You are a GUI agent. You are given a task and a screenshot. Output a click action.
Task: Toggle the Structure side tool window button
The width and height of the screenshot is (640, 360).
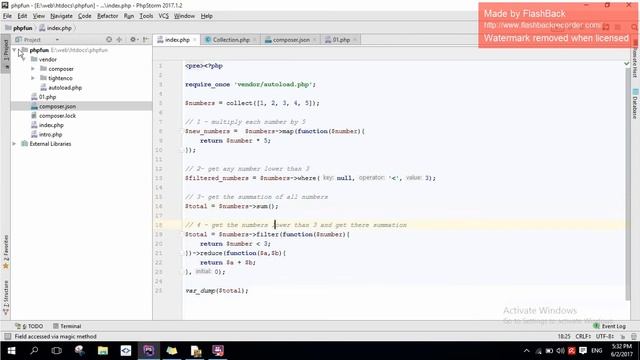6,298
